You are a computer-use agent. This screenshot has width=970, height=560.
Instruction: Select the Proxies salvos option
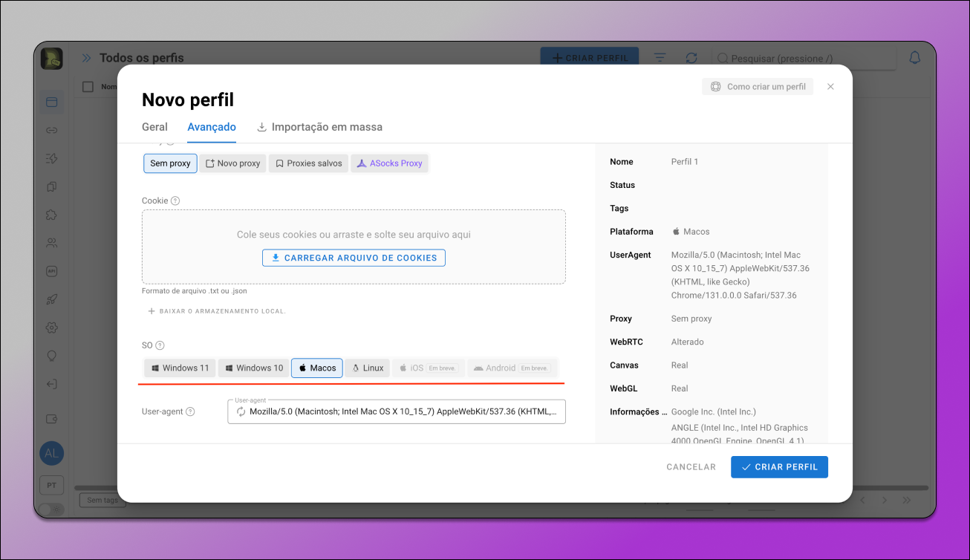309,163
